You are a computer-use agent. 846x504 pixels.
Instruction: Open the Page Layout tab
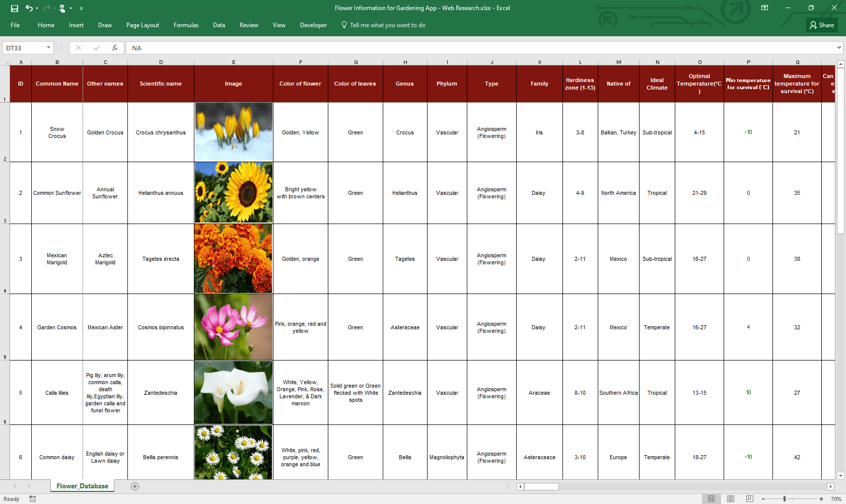[x=143, y=25]
